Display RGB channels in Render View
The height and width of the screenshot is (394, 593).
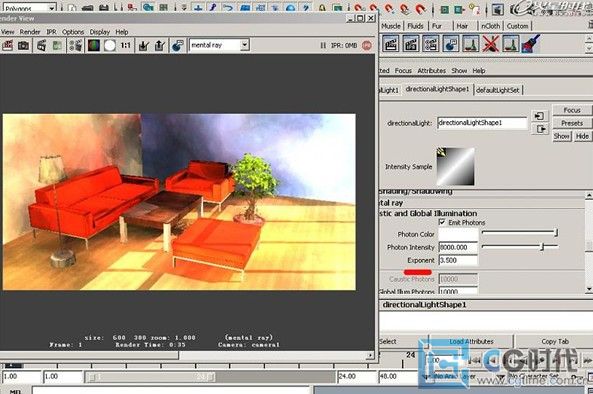click(94, 46)
